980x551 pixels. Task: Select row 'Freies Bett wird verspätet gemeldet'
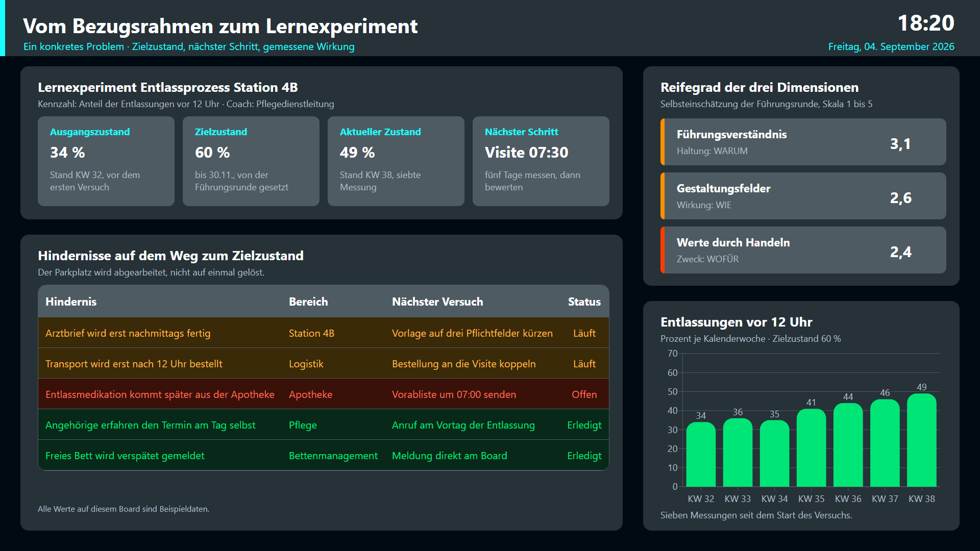coord(324,455)
